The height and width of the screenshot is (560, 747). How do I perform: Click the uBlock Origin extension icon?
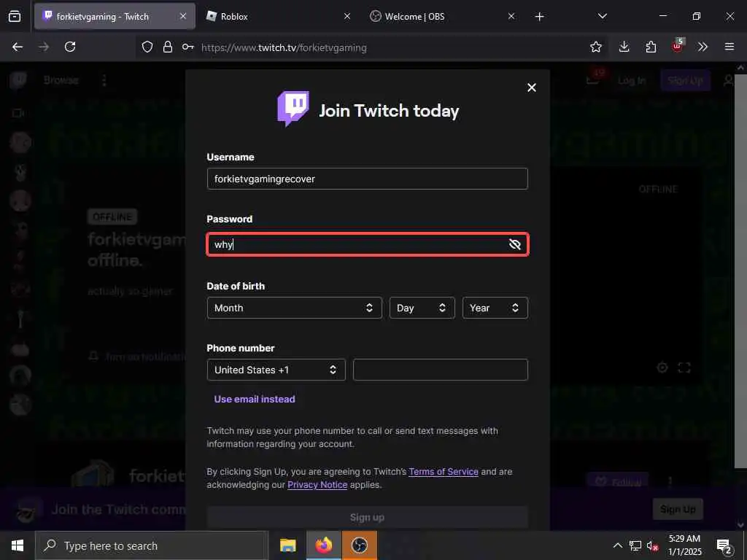click(678, 46)
